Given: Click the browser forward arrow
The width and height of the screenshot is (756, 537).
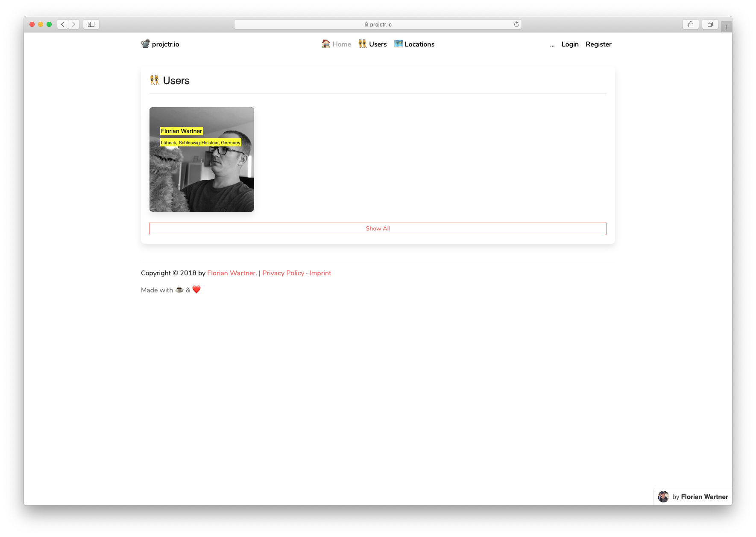Looking at the screenshot, I should 73,24.
